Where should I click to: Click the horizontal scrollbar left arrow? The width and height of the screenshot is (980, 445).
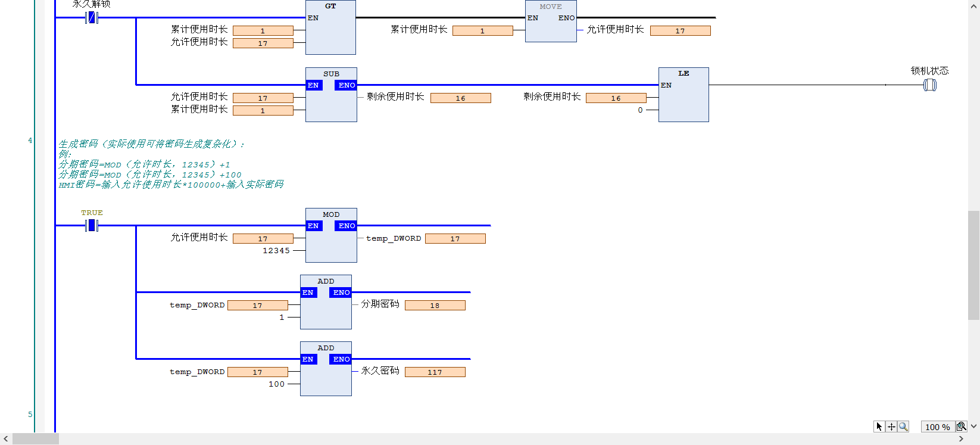click(6, 439)
